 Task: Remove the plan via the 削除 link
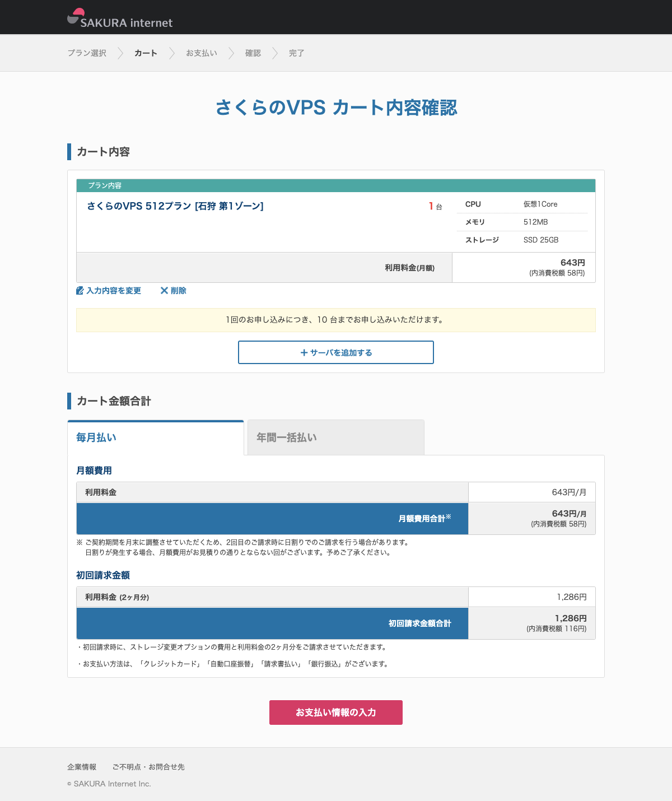(x=178, y=291)
